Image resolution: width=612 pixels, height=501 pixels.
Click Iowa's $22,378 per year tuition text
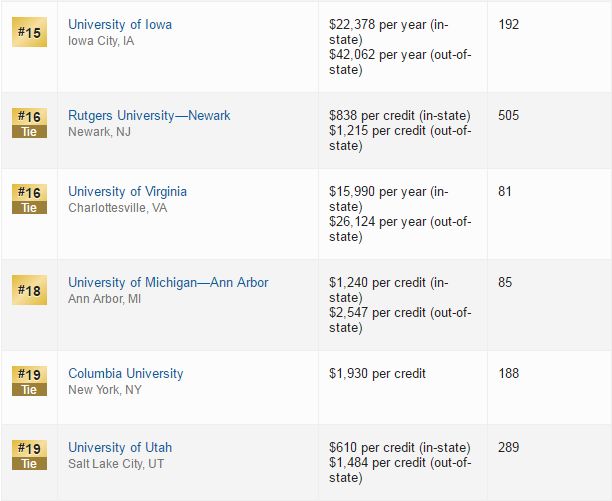[x=389, y=32]
